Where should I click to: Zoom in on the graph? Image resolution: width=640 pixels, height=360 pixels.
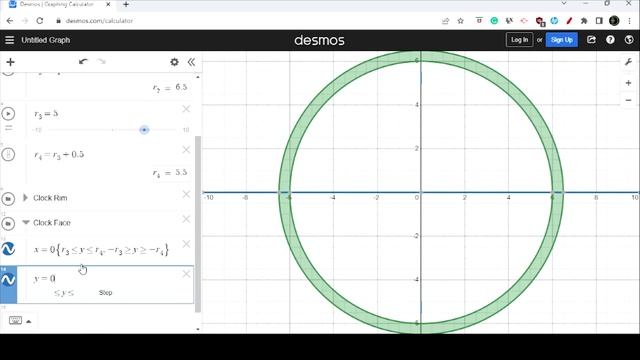pos(629,83)
